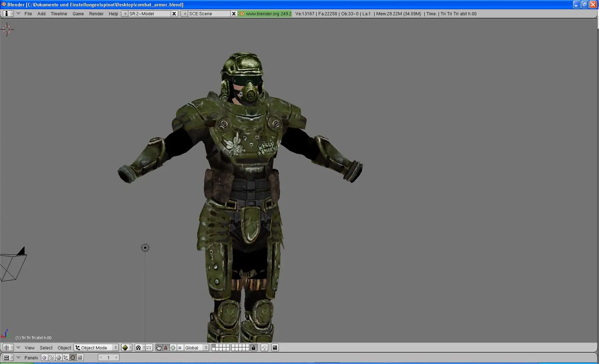Switch to Shading context sphere icon
Viewport: 599px width, 364px height.
[x=59, y=358]
